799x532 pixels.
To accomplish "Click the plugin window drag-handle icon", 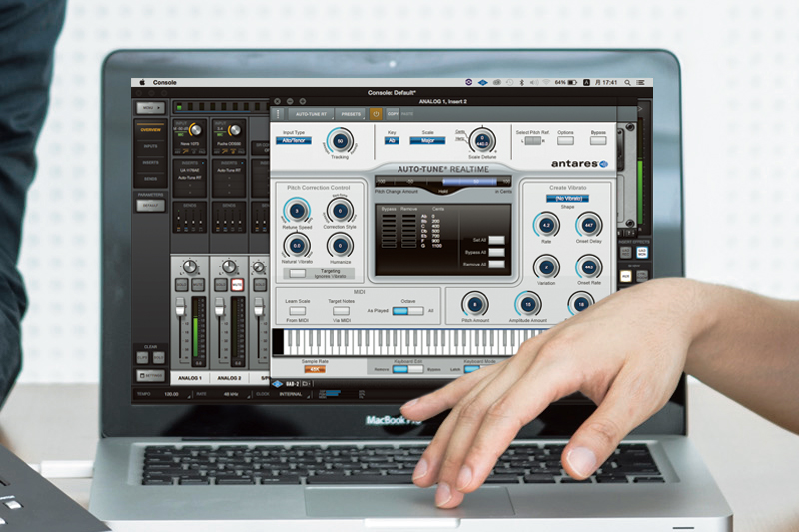I will (x=278, y=114).
